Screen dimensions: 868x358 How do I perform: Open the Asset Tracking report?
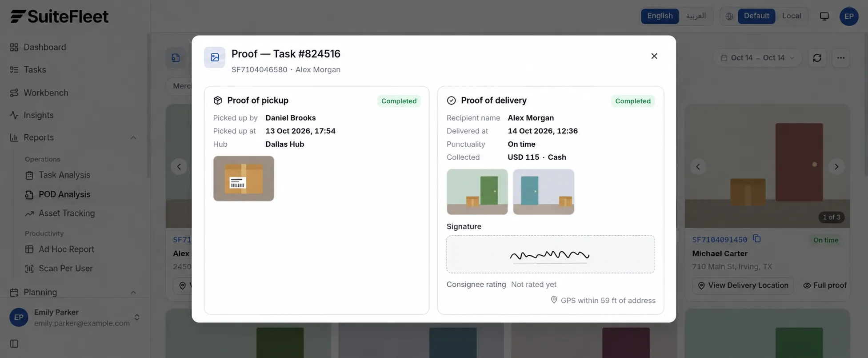(x=67, y=213)
